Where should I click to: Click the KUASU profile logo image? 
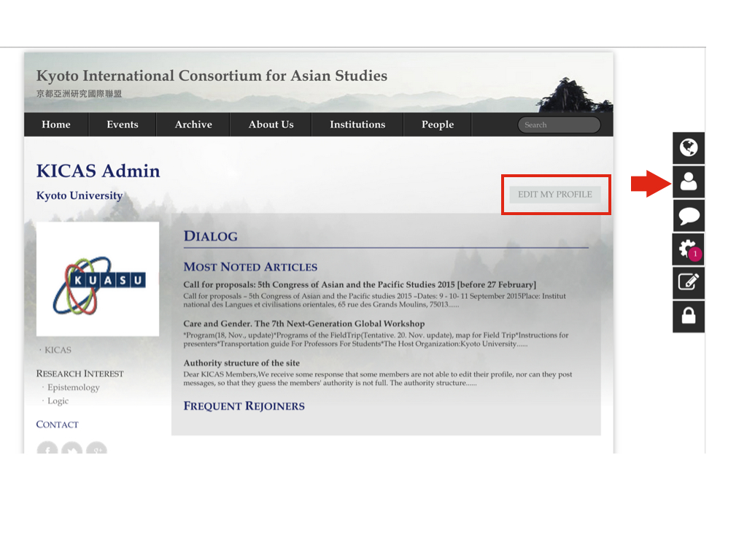[x=98, y=279]
